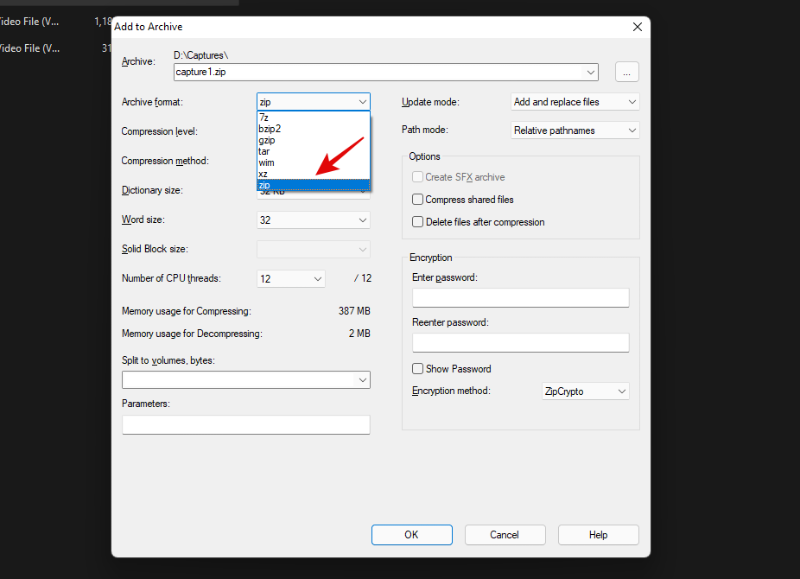Viewport: 800px width, 579px height.
Task: Click the Parameters text field
Action: pyautogui.click(x=246, y=425)
